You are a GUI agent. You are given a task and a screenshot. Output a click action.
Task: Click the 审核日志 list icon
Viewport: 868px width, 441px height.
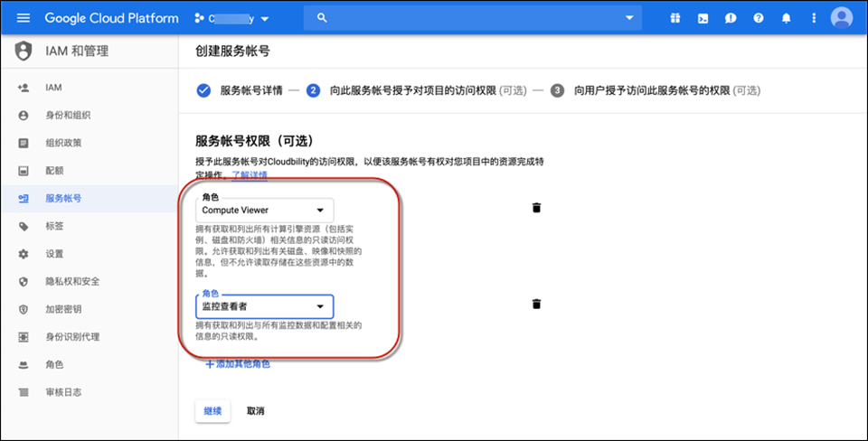[24, 392]
